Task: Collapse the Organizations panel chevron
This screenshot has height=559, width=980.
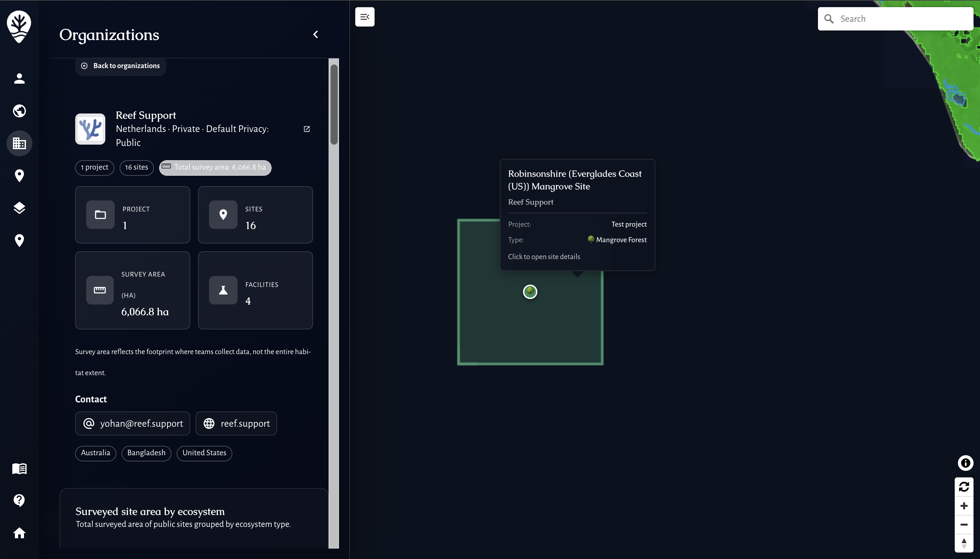Action: pyautogui.click(x=315, y=34)
